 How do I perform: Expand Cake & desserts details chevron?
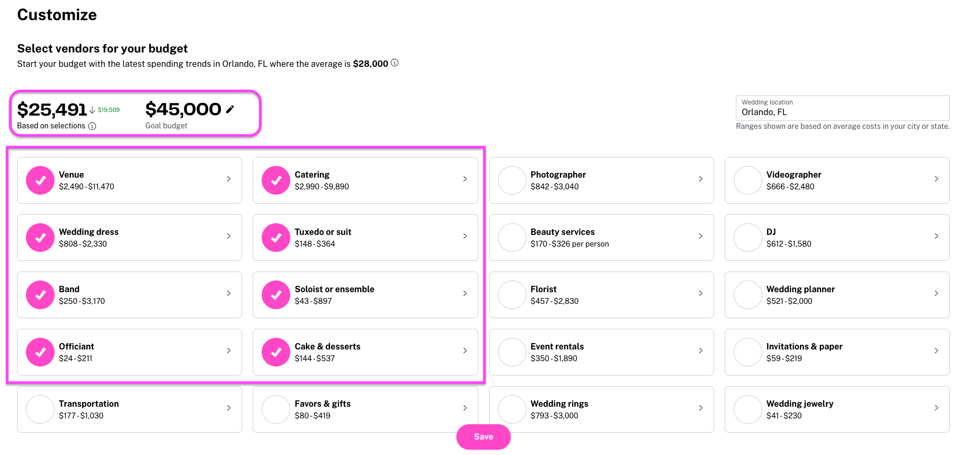pyautogui.click(x=465, y=351)
